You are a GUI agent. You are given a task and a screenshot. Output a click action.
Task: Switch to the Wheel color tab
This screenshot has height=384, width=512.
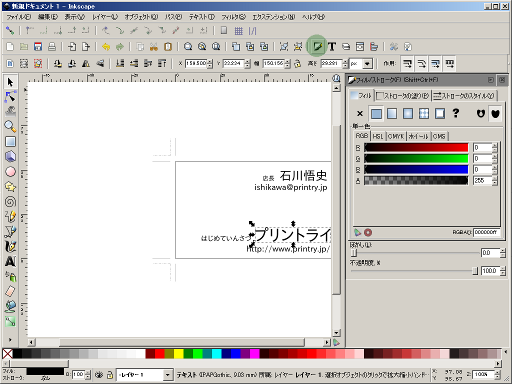point(418,136)
